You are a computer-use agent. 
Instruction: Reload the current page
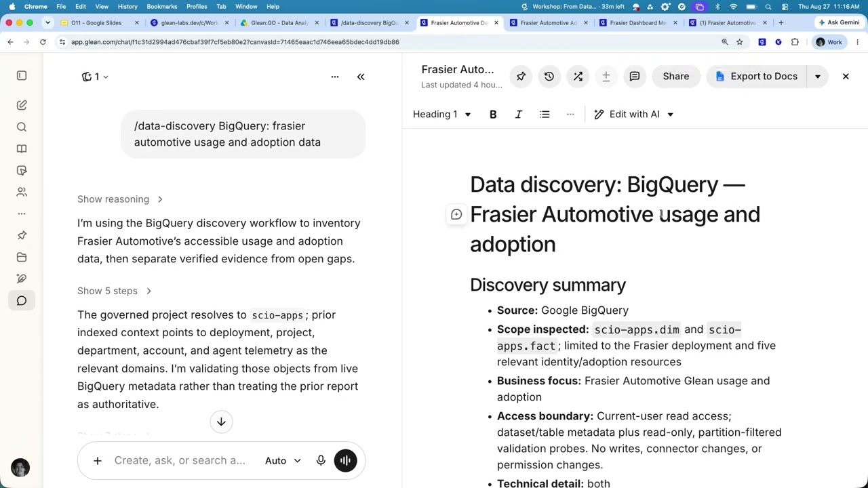coord(43,42)
